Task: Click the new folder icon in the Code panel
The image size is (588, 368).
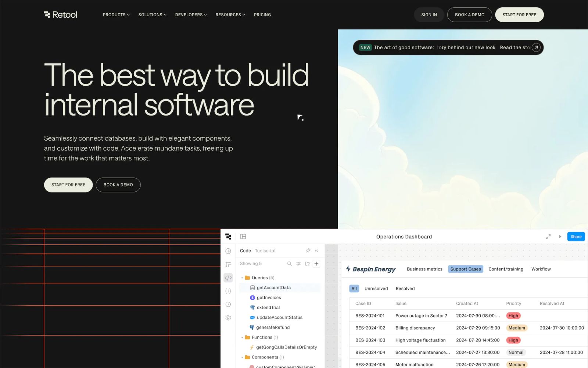Action: [x=307, y=263]
